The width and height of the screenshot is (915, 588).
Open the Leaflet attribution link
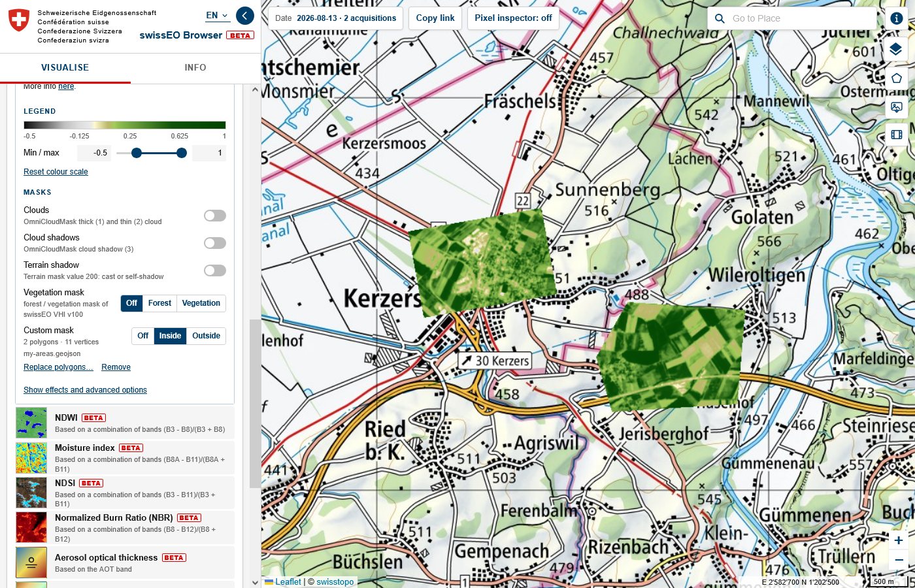(283, 581)
